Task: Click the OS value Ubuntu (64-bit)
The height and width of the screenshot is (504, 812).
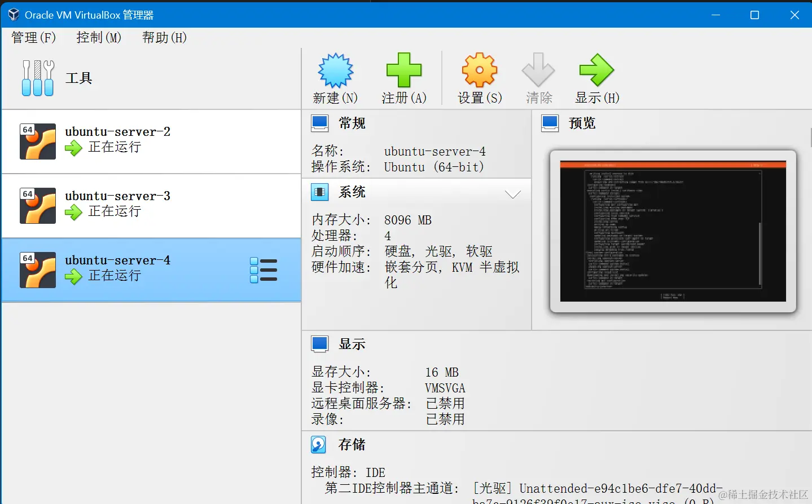Action: pyautogui.click(x=434, y=167)
